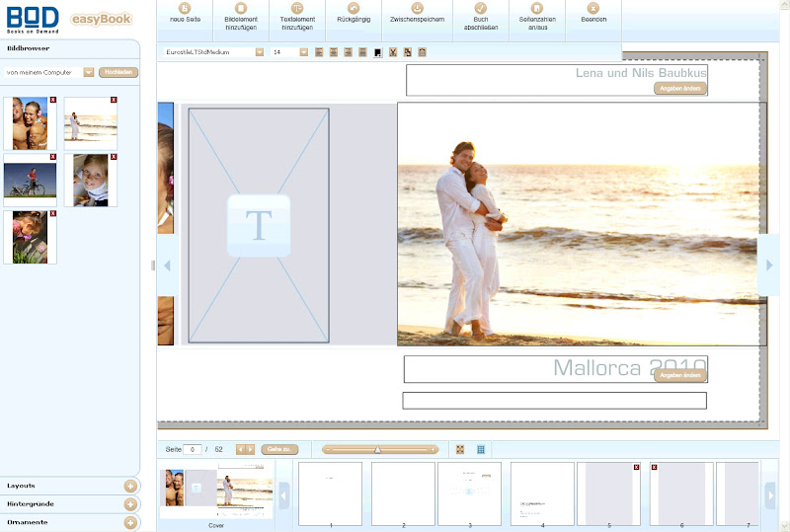Open page 4 thumbnail

tap(542, 494)
